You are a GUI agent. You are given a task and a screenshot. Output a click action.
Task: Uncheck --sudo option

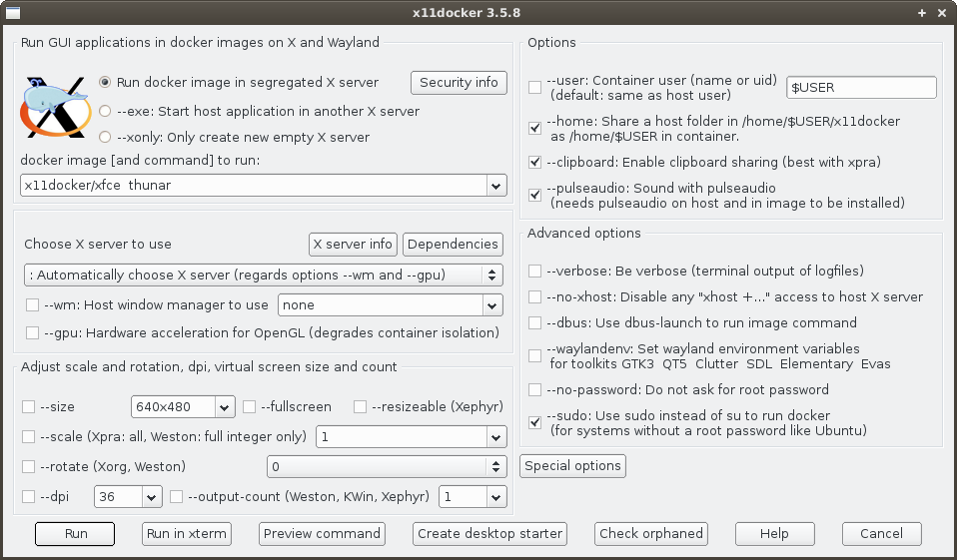click(535, 422)
